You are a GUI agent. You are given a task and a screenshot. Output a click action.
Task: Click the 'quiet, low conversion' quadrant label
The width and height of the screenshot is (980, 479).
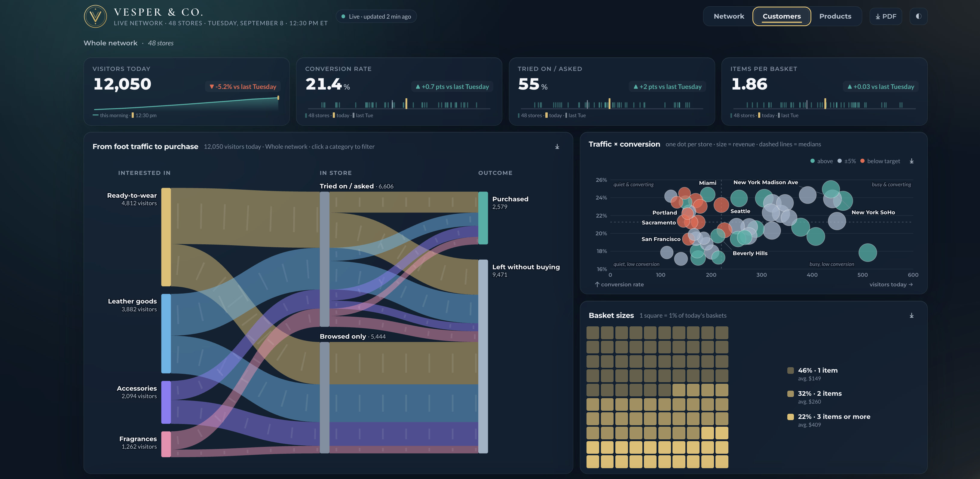coord(636,264)
